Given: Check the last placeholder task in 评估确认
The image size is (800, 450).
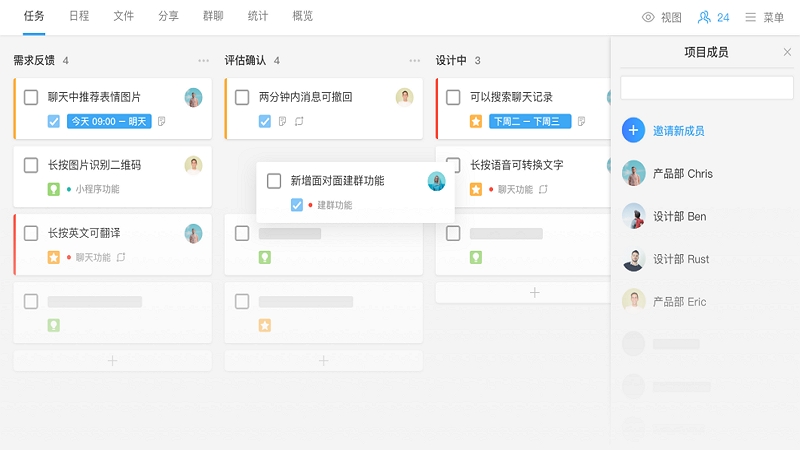Looking at the screenshot, I should tap(242, 302).
